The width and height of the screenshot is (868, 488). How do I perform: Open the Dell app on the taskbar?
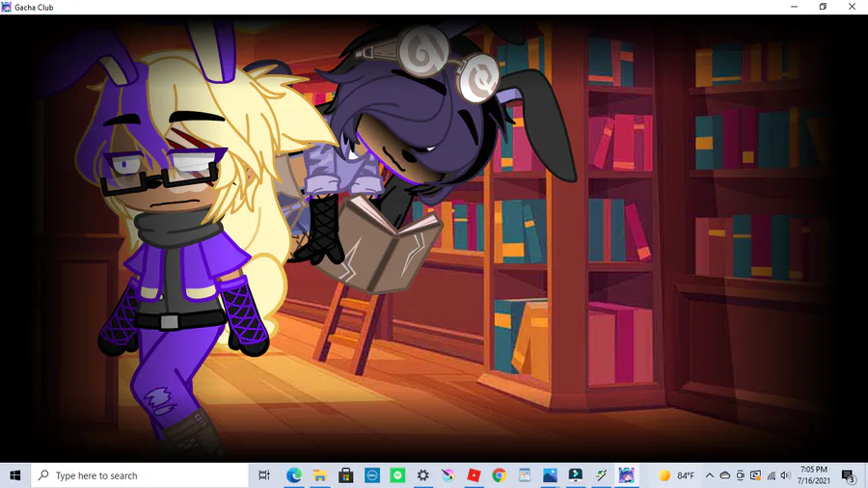pyautogui.click(x=372, y=475)
